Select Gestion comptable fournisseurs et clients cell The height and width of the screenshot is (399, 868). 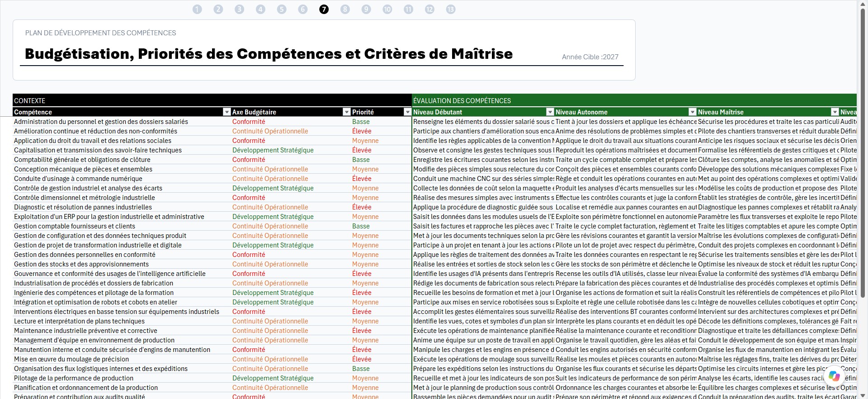pyautogui.click(x=122, y=226)
